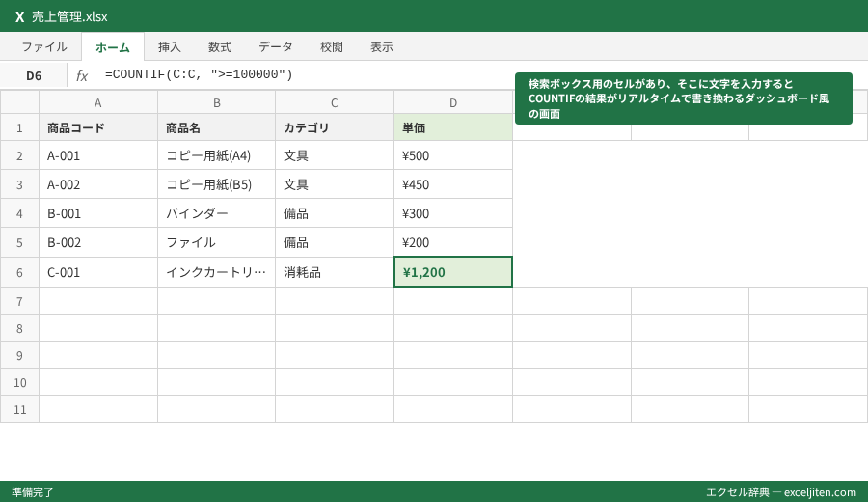Select 備品 cell in row 4
Screen dimensions: 868x502
[335, 213]
